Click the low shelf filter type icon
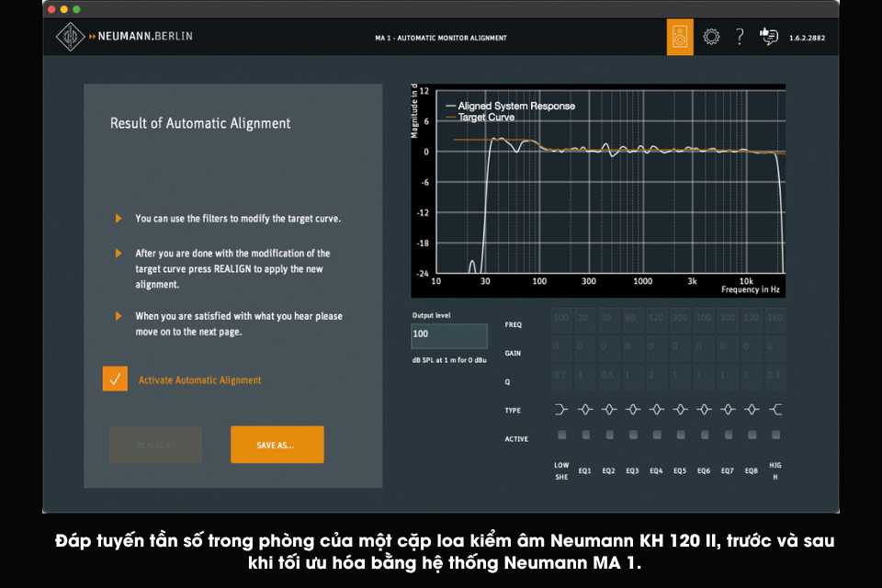The image size is (882, 588). 560,410
